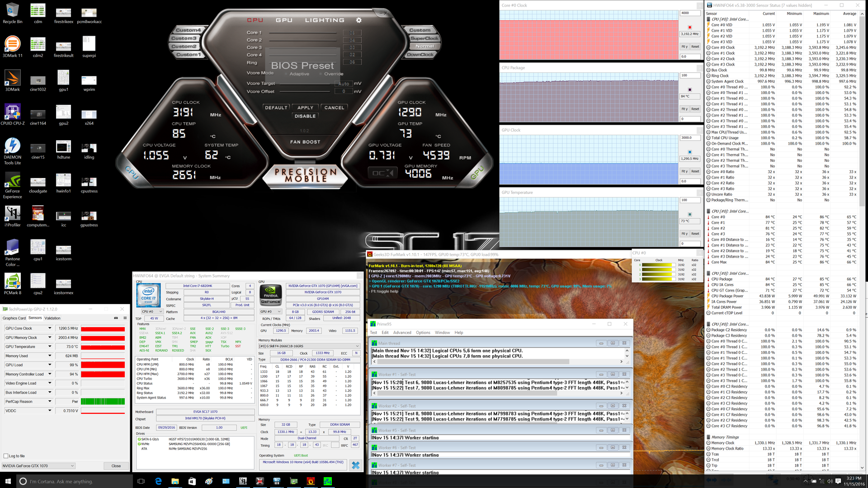Click DEFAULT in Precision Mobile
This screenshot has width=868, height=488.
pos(276,108)
